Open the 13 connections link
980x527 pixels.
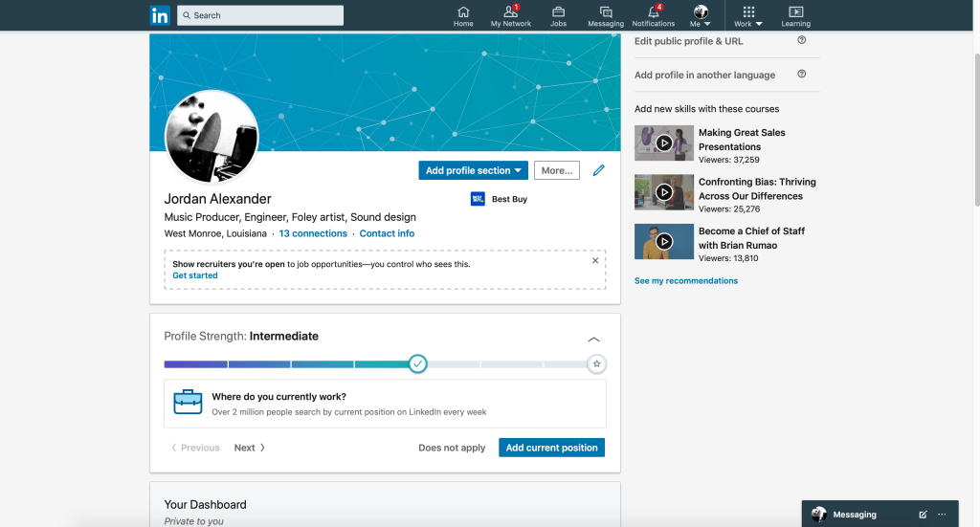pos(313,233)
